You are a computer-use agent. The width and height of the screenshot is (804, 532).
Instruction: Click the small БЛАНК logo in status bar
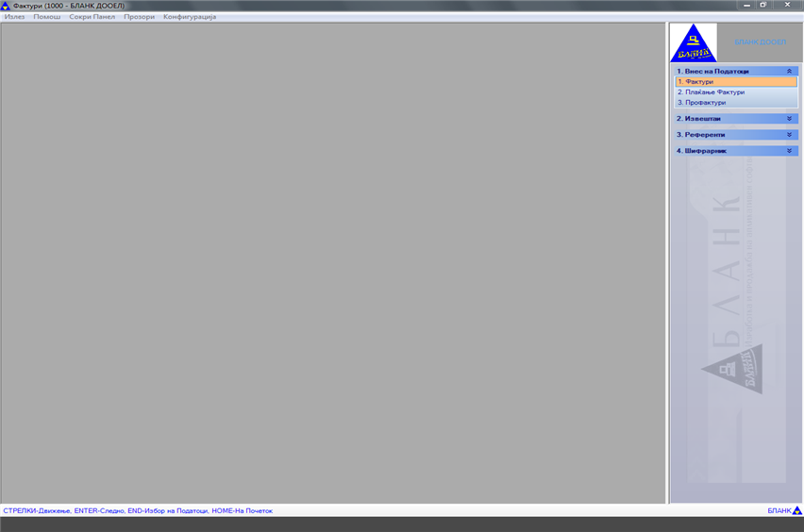(796, 510)
